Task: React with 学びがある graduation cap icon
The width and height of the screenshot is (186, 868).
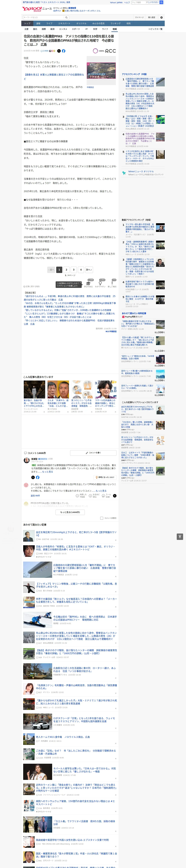Action: 89,284
